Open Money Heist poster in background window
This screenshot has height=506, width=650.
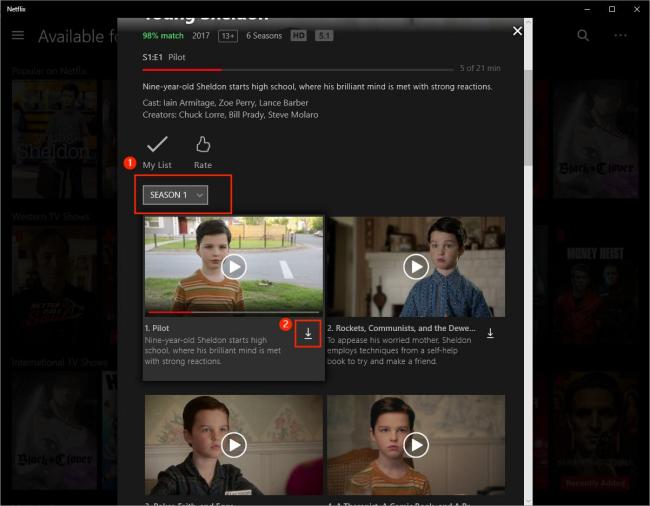pos(596,285)
